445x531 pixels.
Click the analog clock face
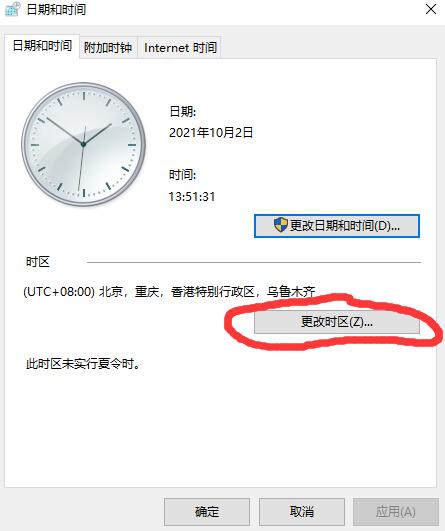click(x=83, y=145)
